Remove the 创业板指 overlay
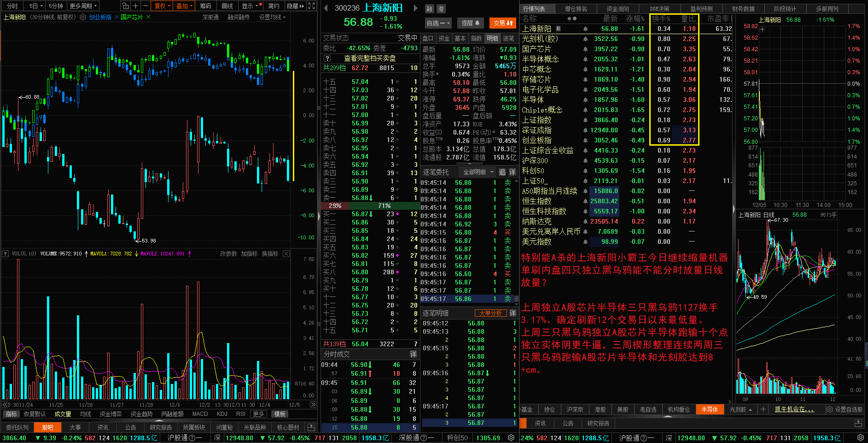Viewport: 868px width, 443px height. click(x=117, y=17)
